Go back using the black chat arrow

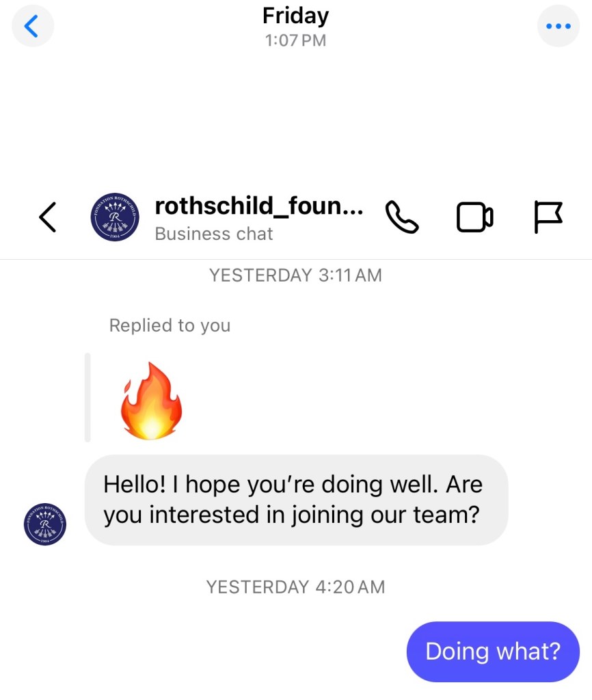pos(47,217)
